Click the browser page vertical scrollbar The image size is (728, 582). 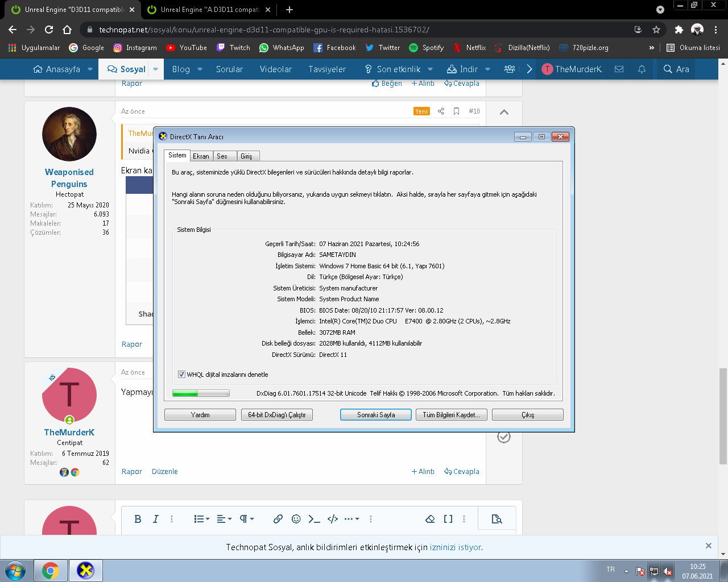[x=723, y=416]
